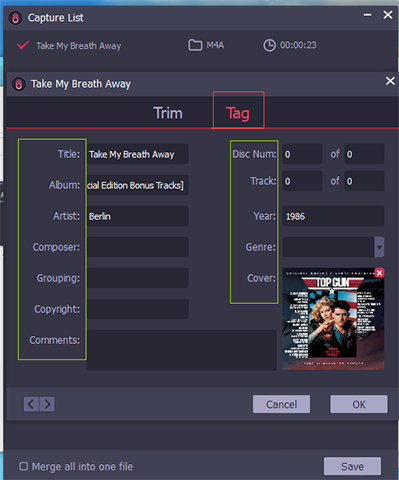Image resolution: width=399 pixels, height=480 pixels.
Task: Edit the Artist field containing Berlin
Action: tap(137, 216)
